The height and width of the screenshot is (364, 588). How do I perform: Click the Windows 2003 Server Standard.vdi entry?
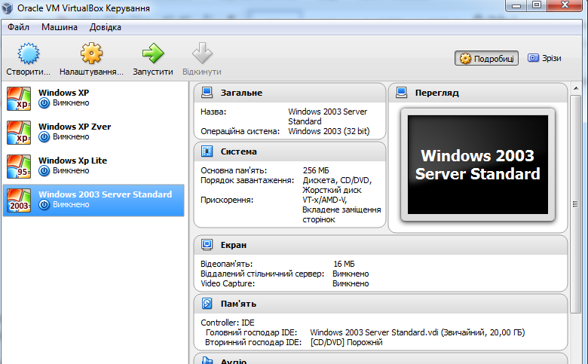click(418, 332)
